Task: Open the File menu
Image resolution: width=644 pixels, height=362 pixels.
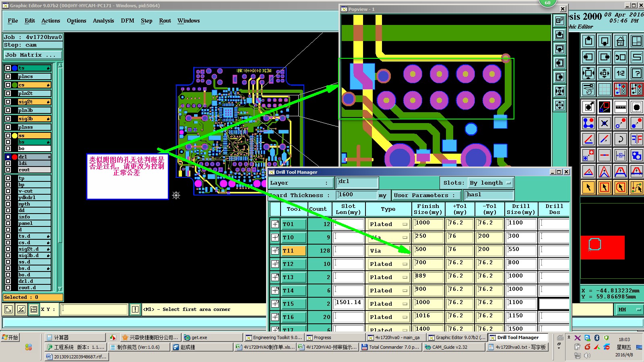Action: point(13,21)
